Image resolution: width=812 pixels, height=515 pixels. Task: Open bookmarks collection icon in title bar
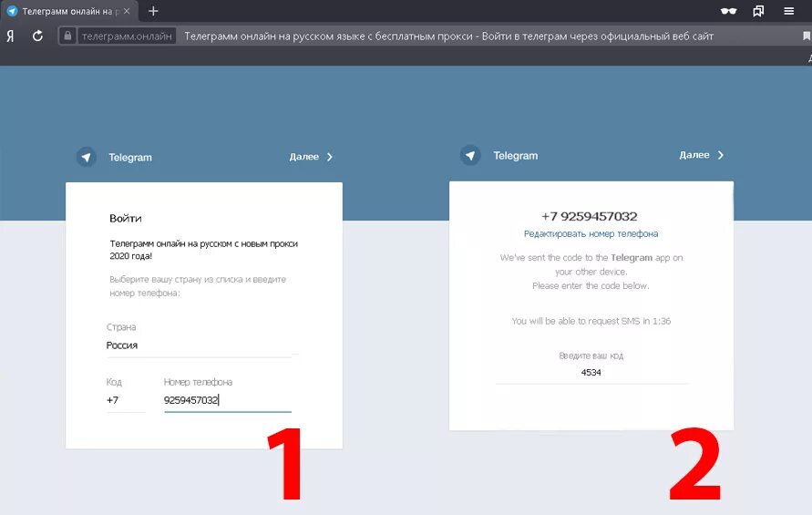(758, 11)
